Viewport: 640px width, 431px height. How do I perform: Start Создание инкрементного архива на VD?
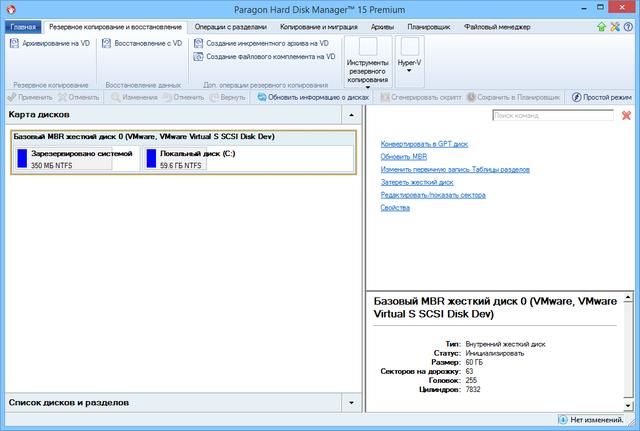coord(199,44)
